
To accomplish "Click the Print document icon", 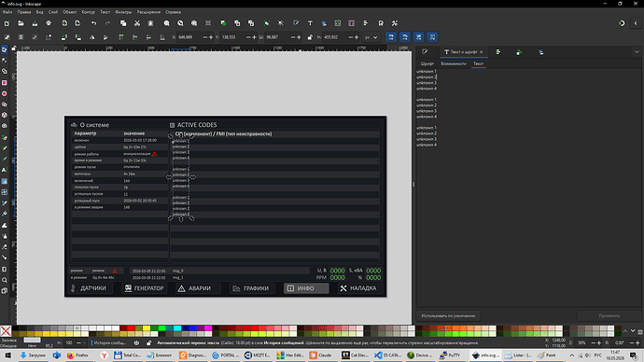I will click(49, 23).
